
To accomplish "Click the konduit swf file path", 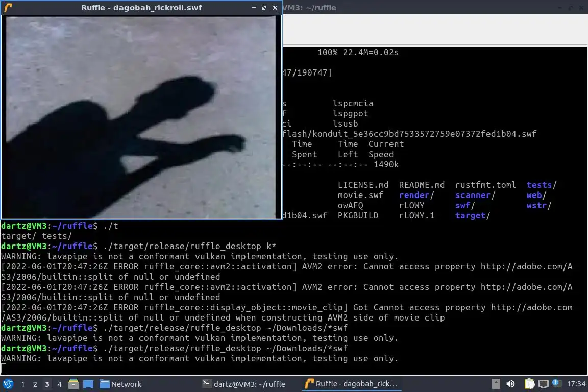I will 409,134.
